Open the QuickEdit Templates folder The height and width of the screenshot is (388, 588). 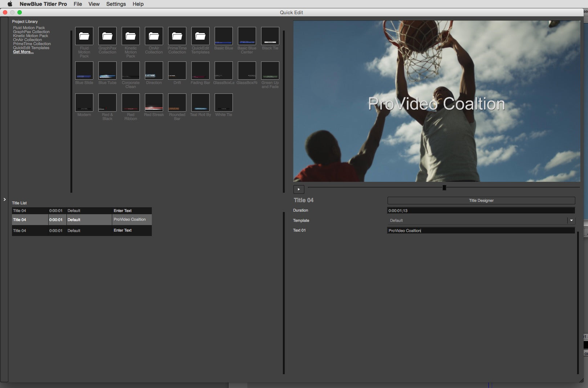click(200, 36)
